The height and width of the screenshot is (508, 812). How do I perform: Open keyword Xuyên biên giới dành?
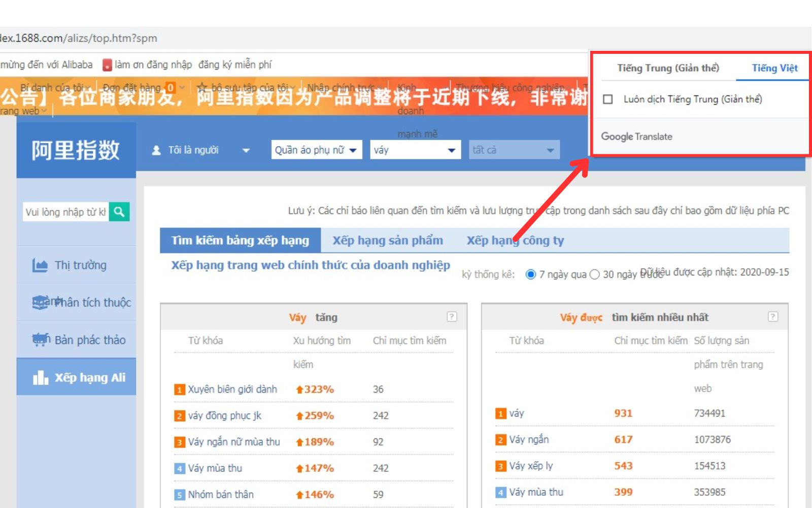click(x=232, y=389)
